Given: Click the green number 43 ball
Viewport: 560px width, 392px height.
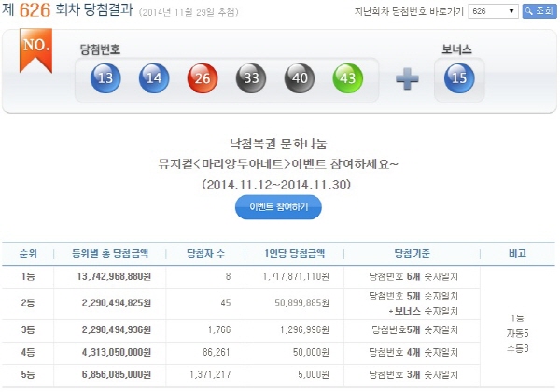Looking at the screenshot, I should click(346, 79).
